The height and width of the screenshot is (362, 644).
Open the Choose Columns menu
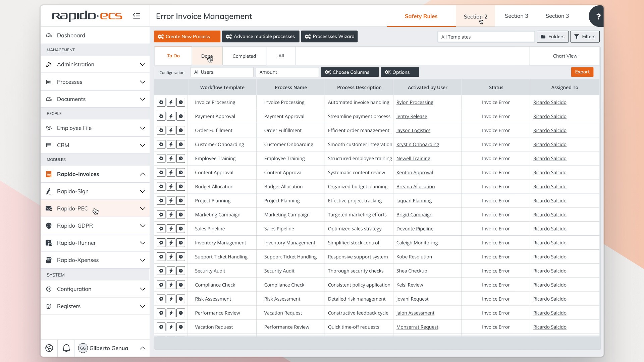pos(350,72)
